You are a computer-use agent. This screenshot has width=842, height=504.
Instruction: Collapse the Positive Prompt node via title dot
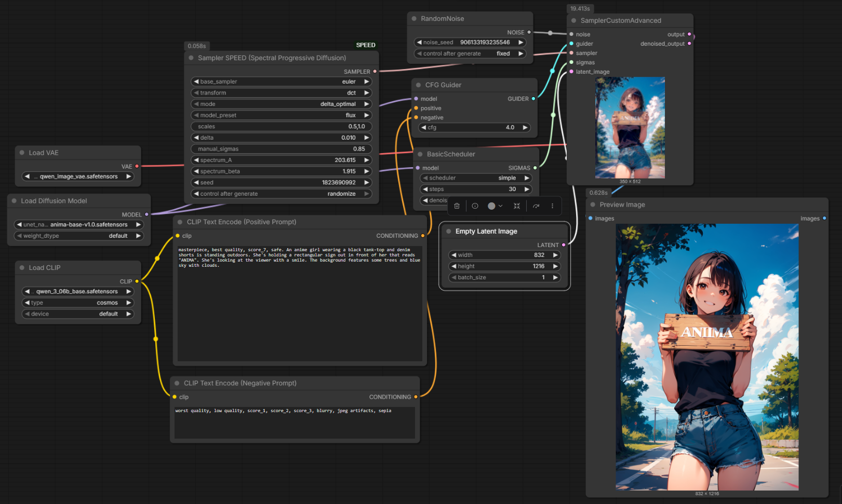tap(180, 222)
